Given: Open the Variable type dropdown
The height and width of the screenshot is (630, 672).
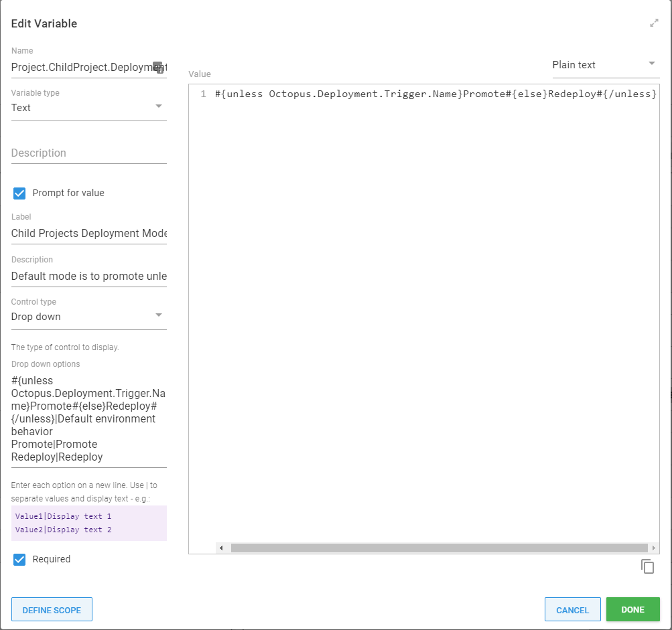Looking at the screenshot, I should pos(88,107).
